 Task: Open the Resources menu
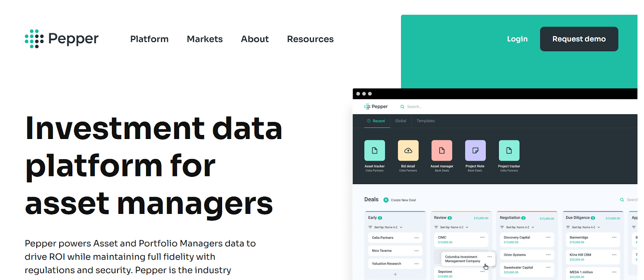310,39
